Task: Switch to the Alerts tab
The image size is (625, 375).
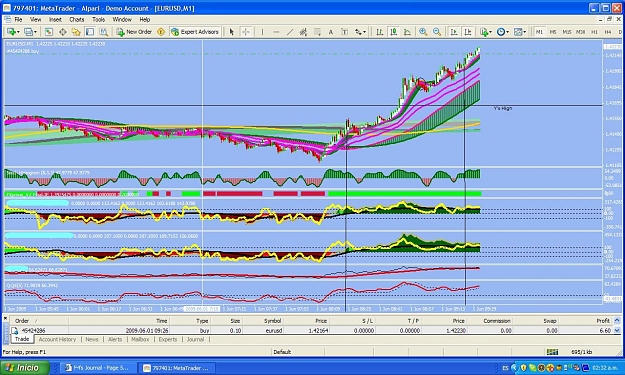Action: (115, 340)
